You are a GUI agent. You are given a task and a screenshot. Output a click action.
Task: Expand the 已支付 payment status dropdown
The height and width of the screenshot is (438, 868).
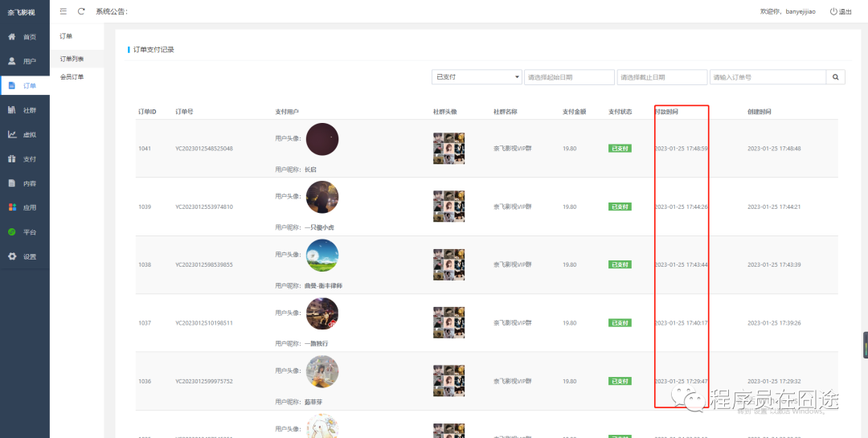477,77
